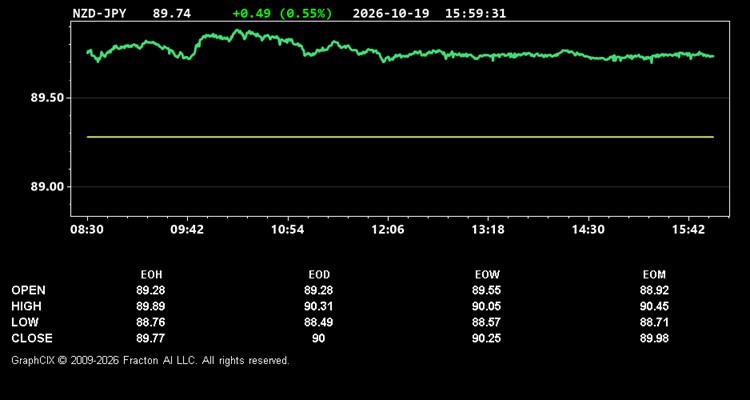Select EOW low value 88.57

[x=486, y=322]
